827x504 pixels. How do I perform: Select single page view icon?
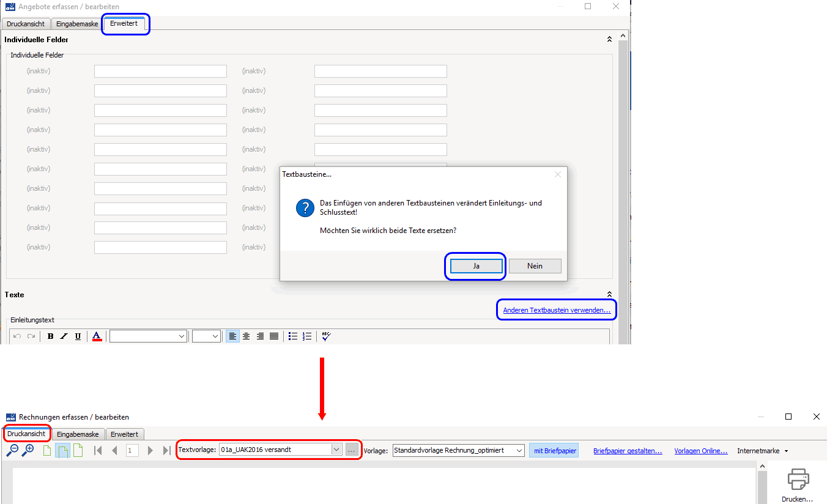coord(47,450)
